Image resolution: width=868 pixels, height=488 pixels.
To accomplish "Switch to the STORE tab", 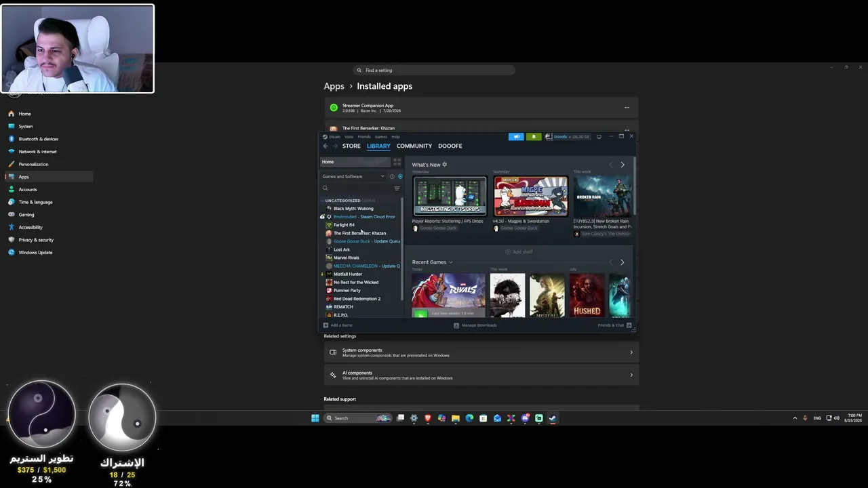I will 351,146.
